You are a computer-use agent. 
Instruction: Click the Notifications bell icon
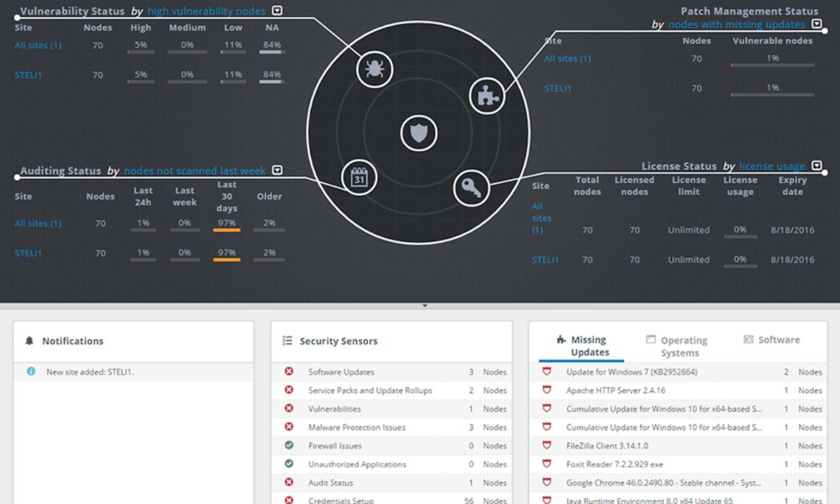pyautogui.click(x=30, y=341)
